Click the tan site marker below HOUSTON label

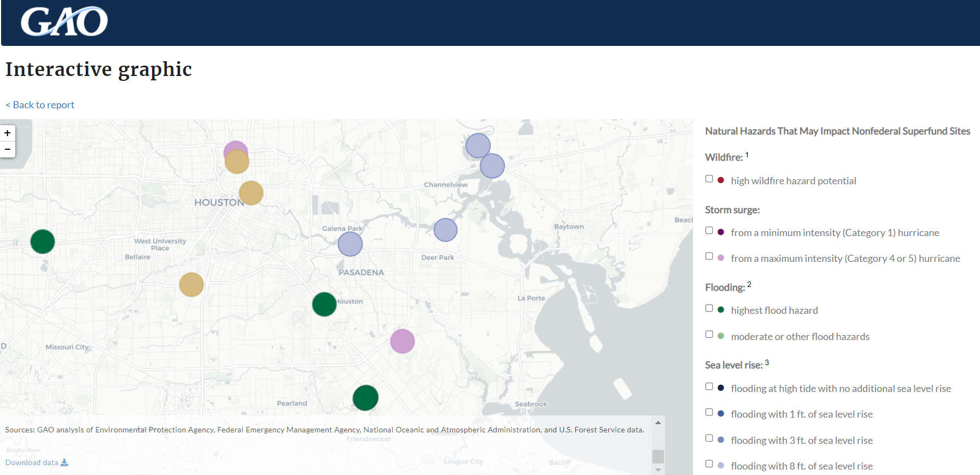pos(251,193)
